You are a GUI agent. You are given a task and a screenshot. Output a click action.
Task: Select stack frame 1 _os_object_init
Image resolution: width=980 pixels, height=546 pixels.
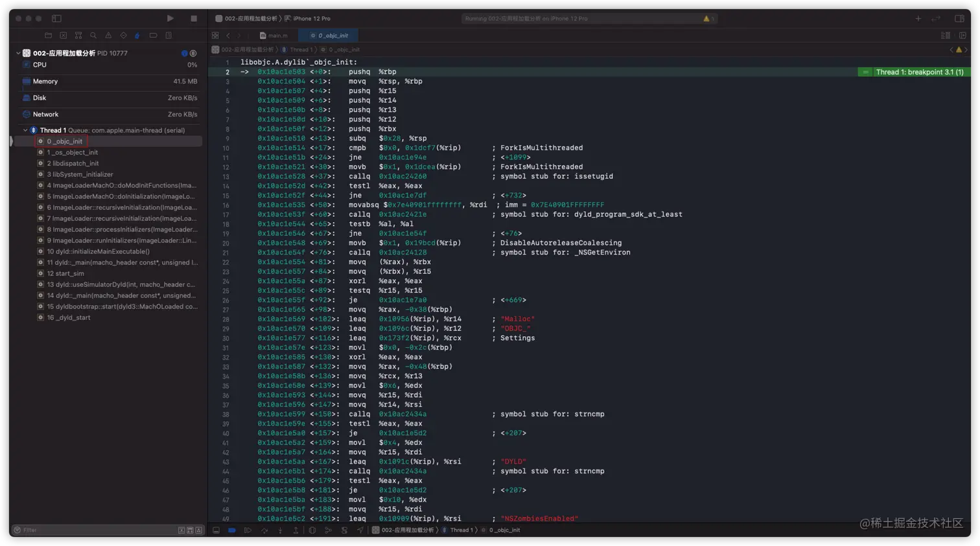108,152
